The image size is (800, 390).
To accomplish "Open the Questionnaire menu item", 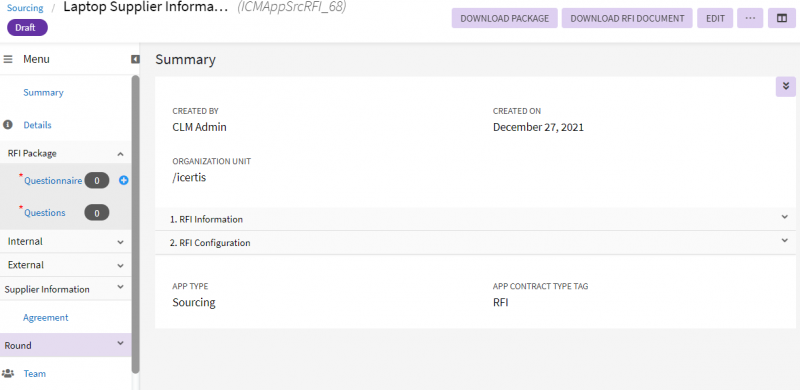I will [53, 181].
